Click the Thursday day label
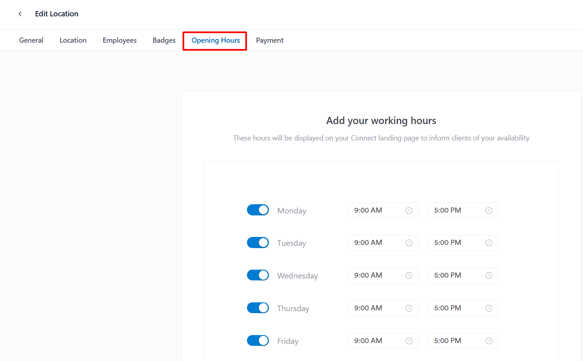Image resolution: width=583 pixels, height=361 pixels. pyautogui.click(x=293, y=309)
